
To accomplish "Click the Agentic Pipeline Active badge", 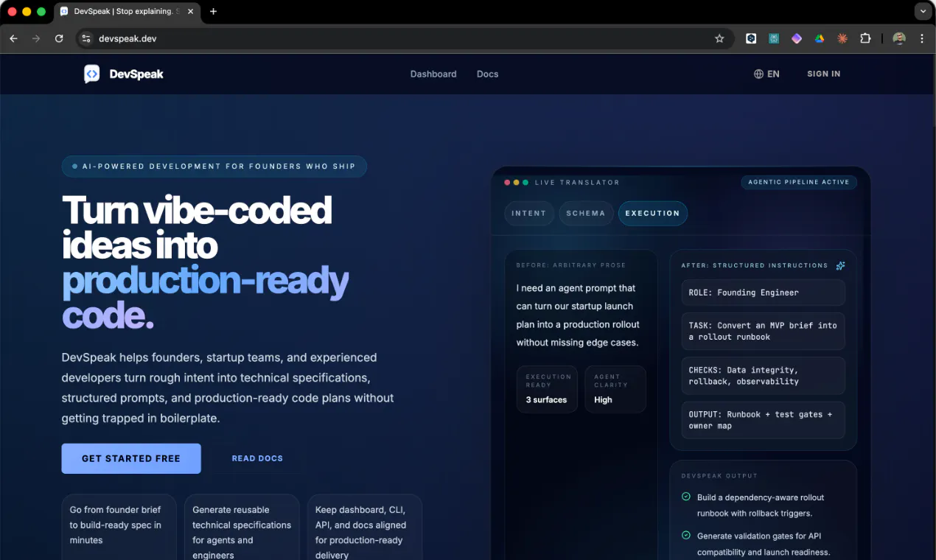I will 799,182.
